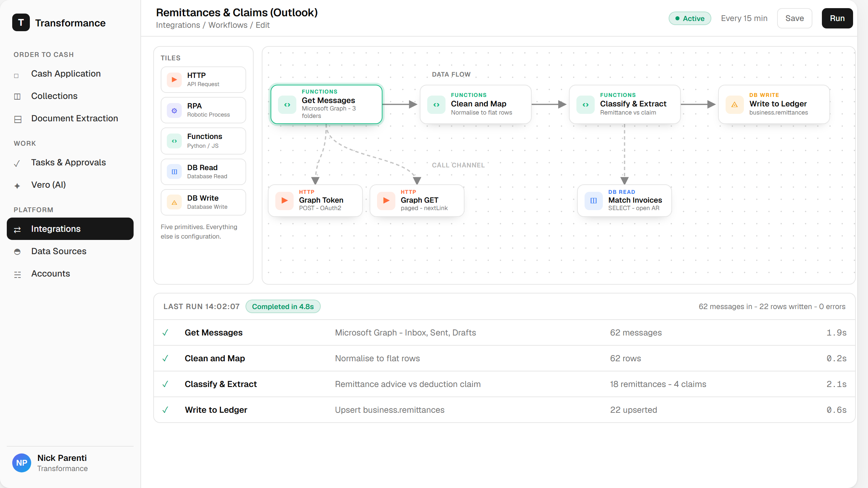Click the NP user avatar
Screen dimensions: 868x488
tap(22, 463)
